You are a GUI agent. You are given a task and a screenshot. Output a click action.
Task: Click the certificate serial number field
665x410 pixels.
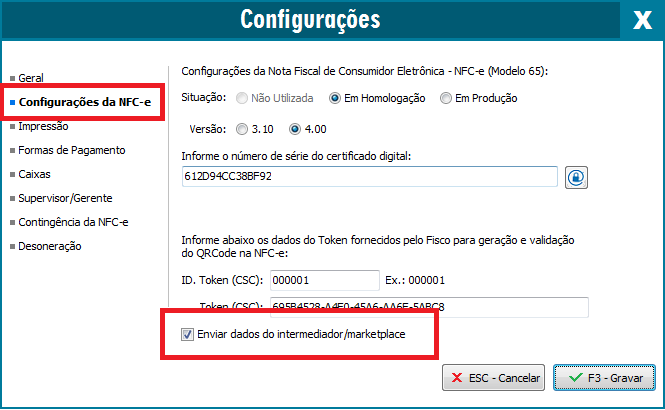pyautogui.click(x=368, y=177)
